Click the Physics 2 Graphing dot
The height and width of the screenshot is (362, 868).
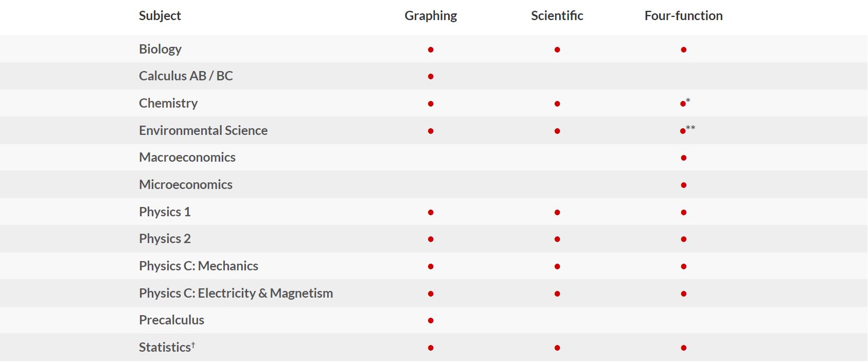(x=431, y=239)
